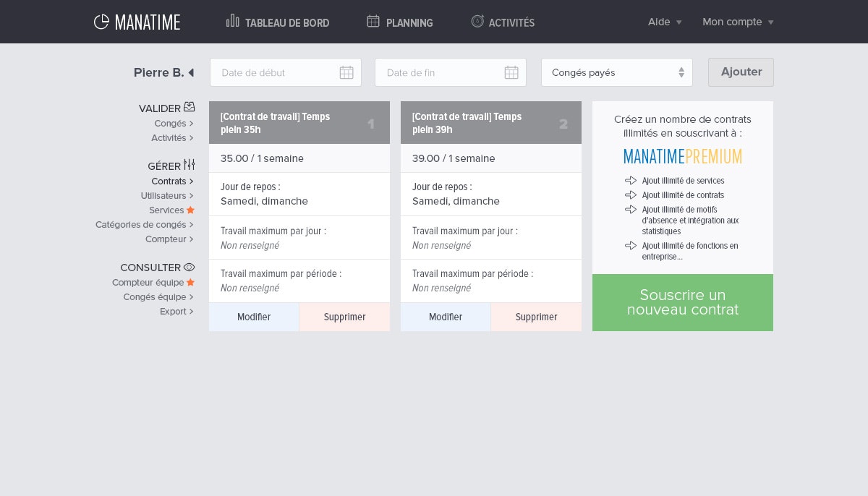The height and width of the screenshot is (496, 868).
Task: Click the CONSULTER section heading
Action: [x=150, y=268]
